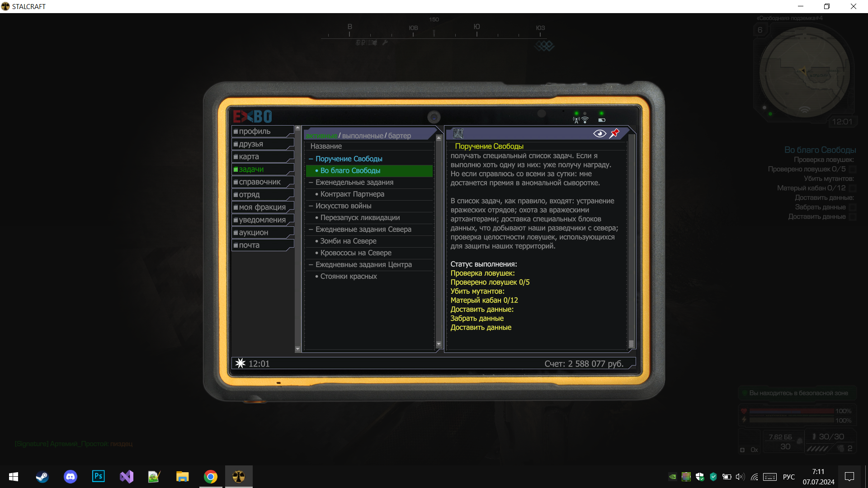Open Visual Studio from the taskbar
The image size is (868, 488).
[126, 477]
